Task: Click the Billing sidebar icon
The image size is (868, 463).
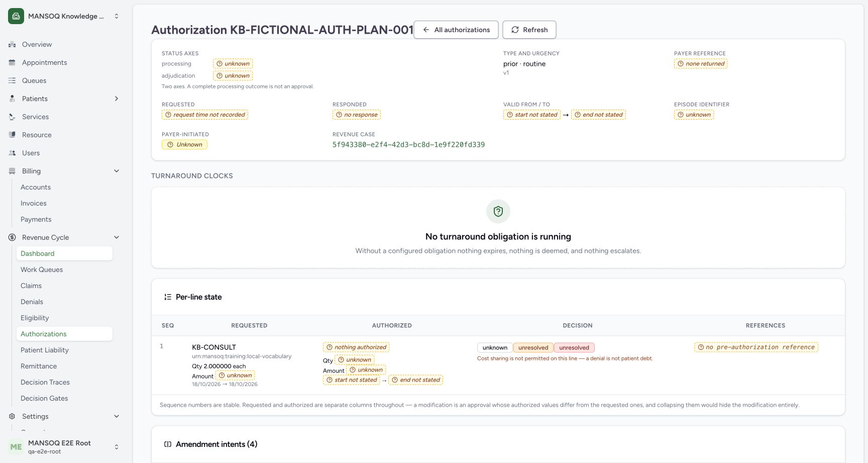Action: click(x=12, y=171)
